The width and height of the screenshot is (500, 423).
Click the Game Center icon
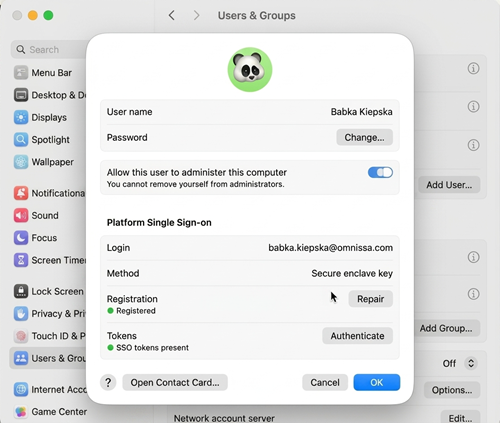[21, 411]
